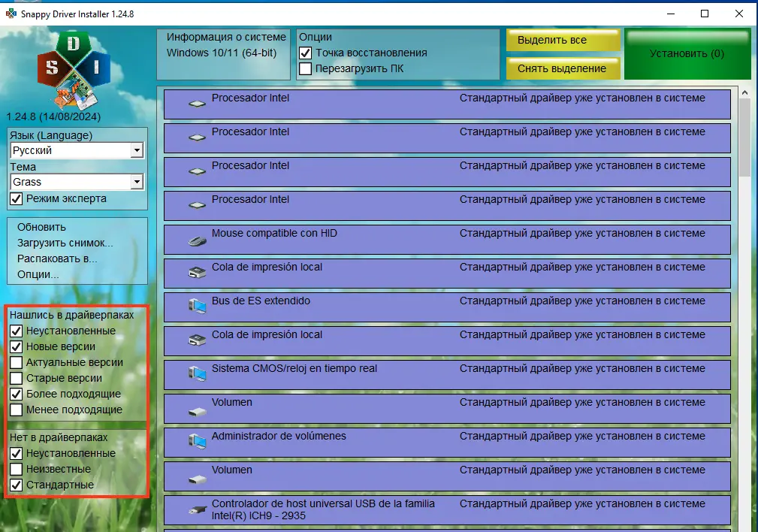Select Bus de ES extendido row
This screenshot has width=758, height=532.
coord(447,307)
